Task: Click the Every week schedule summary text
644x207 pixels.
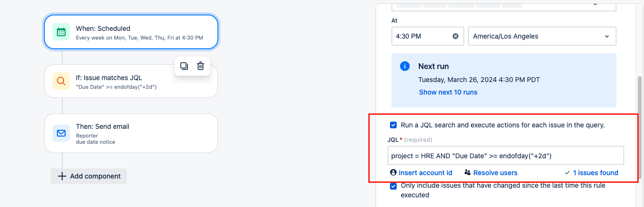Action: (x=139, y=37)
